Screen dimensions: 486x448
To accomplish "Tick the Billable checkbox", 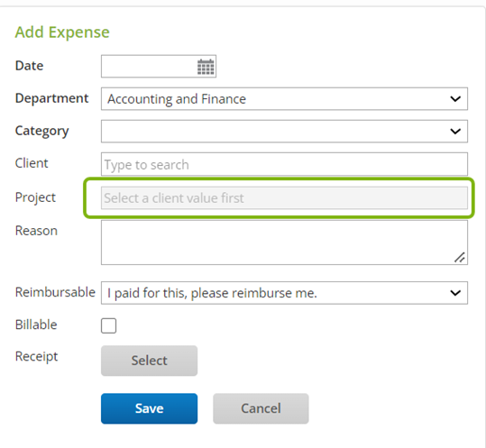I will (x=108, y=325).
